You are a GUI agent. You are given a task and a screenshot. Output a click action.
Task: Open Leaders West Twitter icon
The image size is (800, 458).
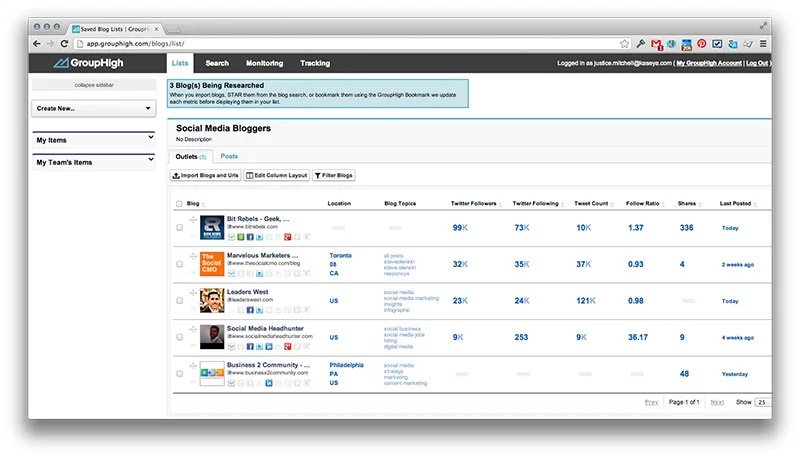[259, 310]
